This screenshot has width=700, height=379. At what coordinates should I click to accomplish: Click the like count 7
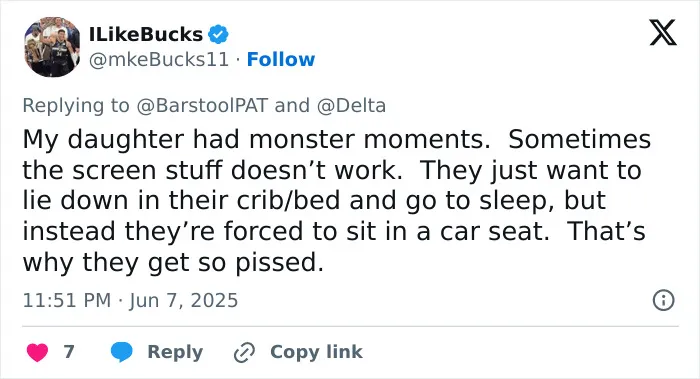pos(69,352)
